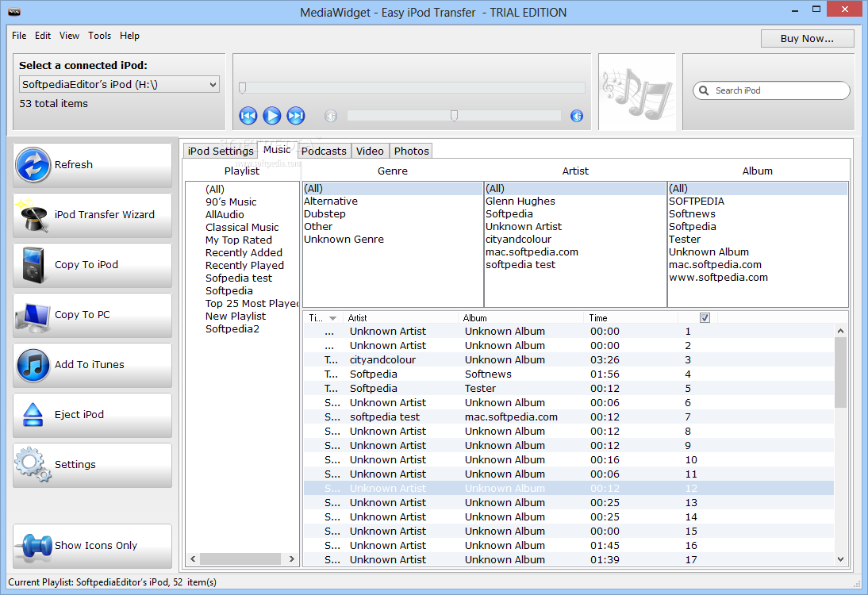The image size is (868, 595).
Task: Click the Refresh arrows icon
Action: pos(33,165)
